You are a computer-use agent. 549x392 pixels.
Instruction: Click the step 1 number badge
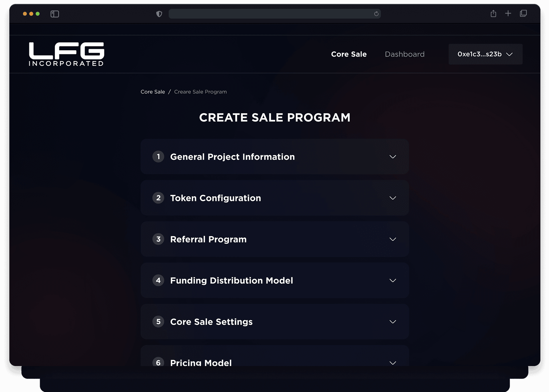pos(158,157)
